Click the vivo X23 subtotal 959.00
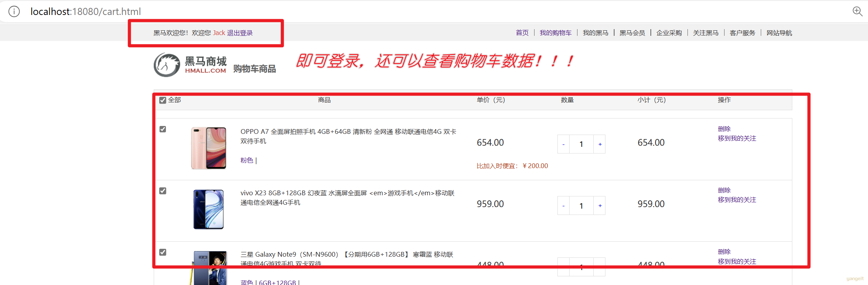Image resolution: width=868 pixels, height=285 pixels. [651, 204]
